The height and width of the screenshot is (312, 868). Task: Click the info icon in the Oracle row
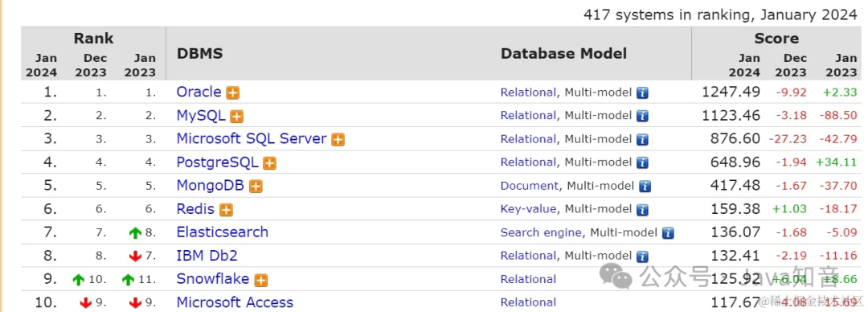642,93
